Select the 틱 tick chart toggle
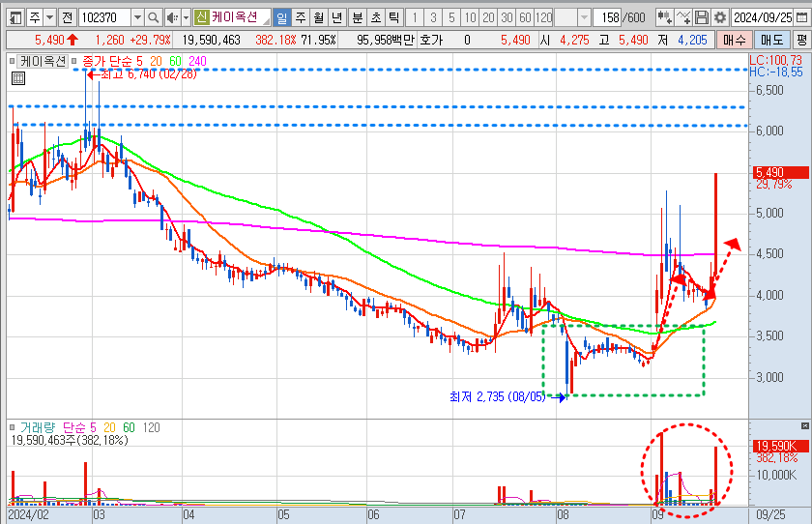 [394, 18]
